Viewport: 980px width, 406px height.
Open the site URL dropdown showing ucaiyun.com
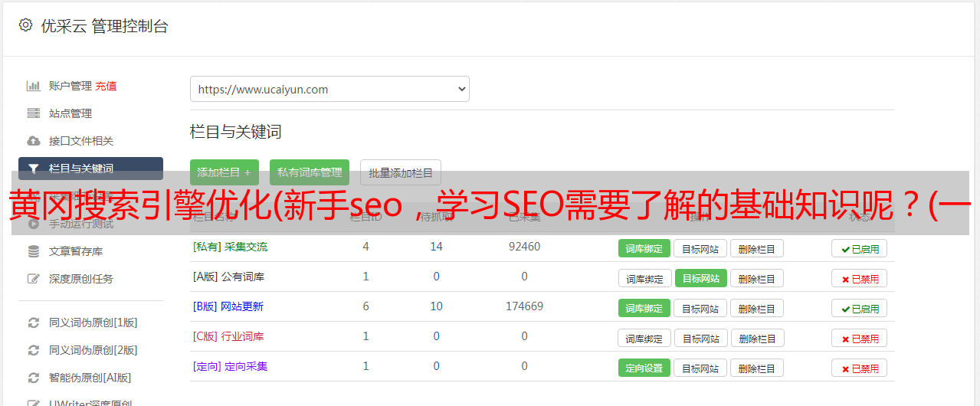coord(329,89)
